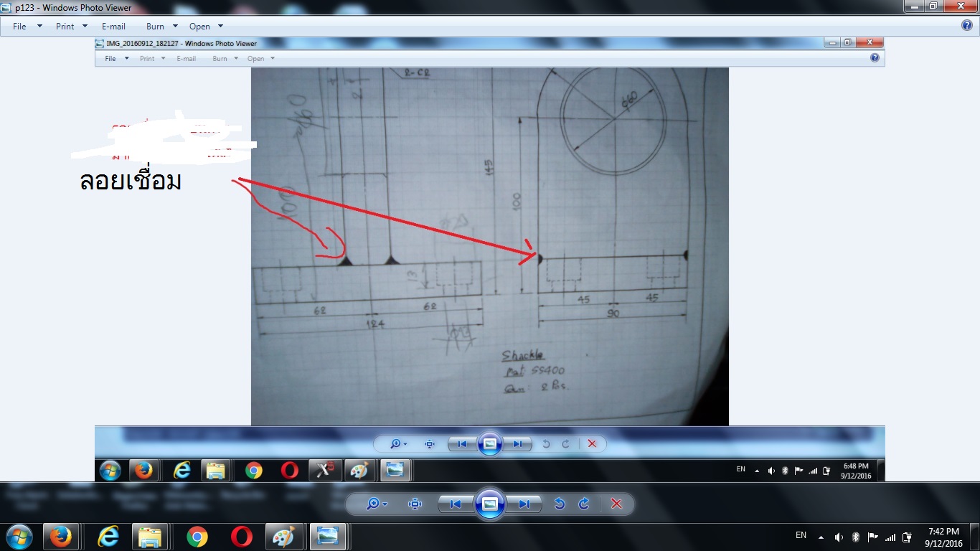Open File Explorer from the bottom taskbar

pos(151,537)
